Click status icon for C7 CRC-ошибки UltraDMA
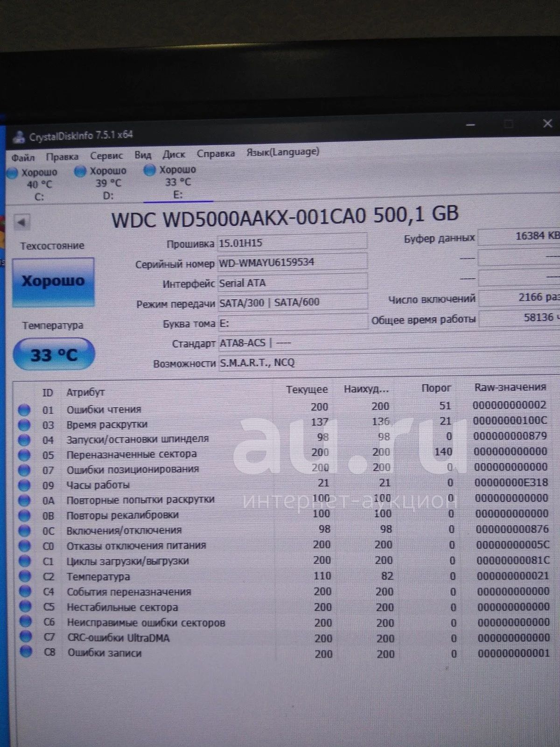The height and width of the screenshot is (747, 560). click(25, 637)
